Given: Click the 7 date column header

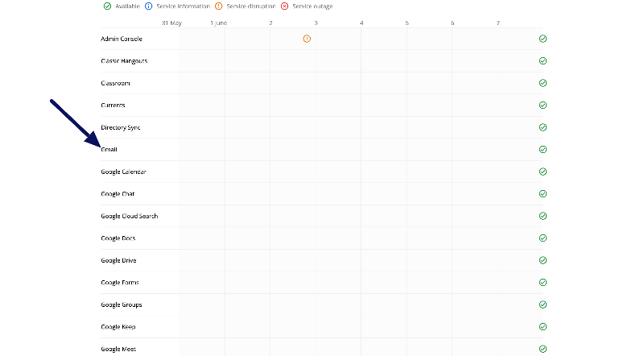Looking at the screenshot, I should (x=497, y=23).
